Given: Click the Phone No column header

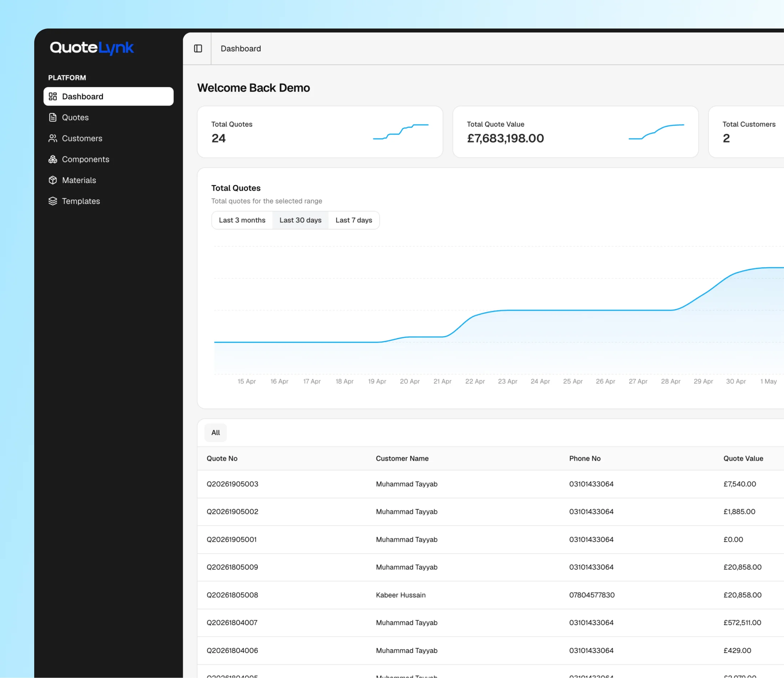Looking at the screenshot, I should tap(585, 458).
